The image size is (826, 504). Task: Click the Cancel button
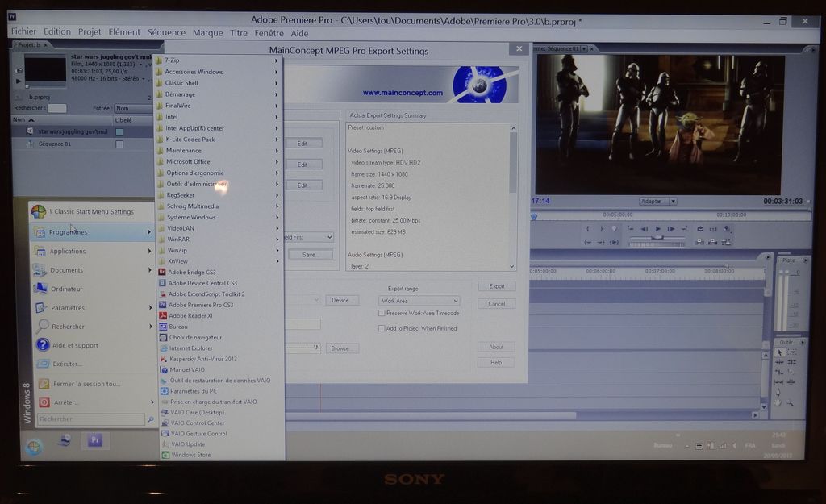coord(497,304)
